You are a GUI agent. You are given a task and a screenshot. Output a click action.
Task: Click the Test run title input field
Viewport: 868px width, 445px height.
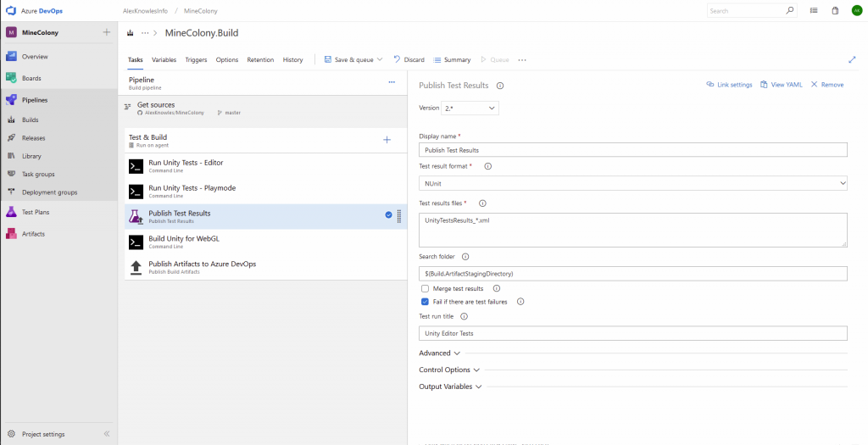coord(632,334)
